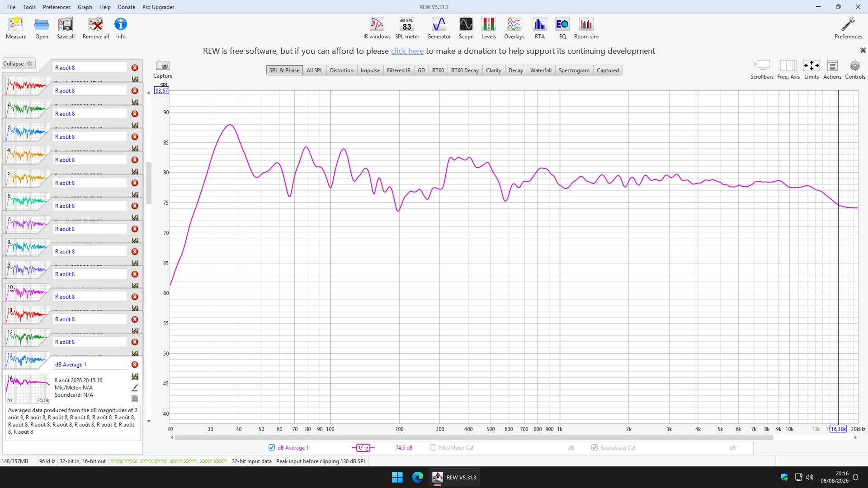868x488 pixels.
Task: Open the EQ window
Action: pyautogui.click(x=562, y=28)
